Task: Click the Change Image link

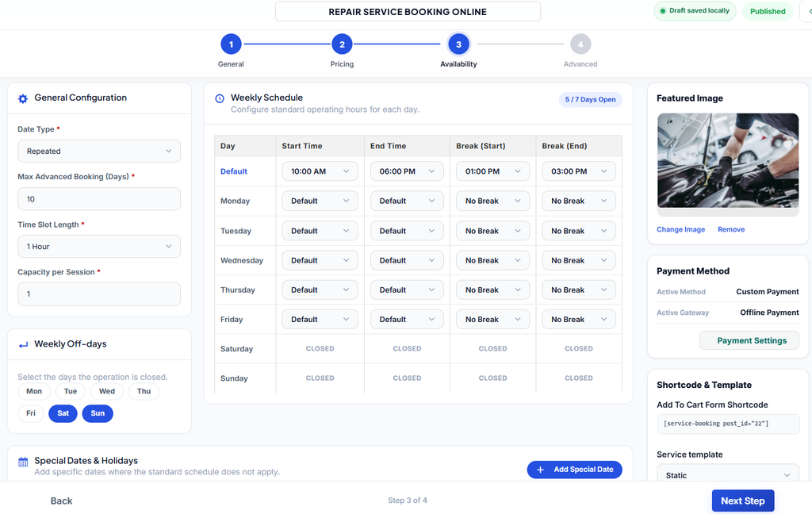Action: [x=680, y=229]
